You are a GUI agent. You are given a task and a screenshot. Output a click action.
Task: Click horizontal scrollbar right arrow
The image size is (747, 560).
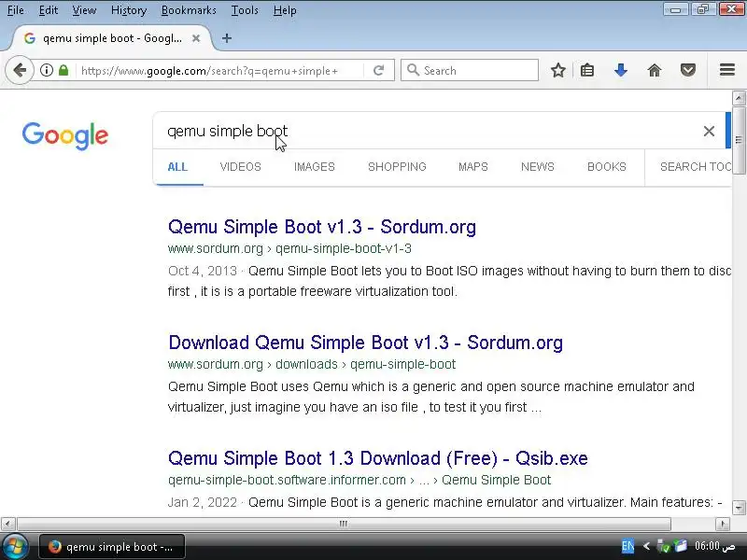(723, 524)
